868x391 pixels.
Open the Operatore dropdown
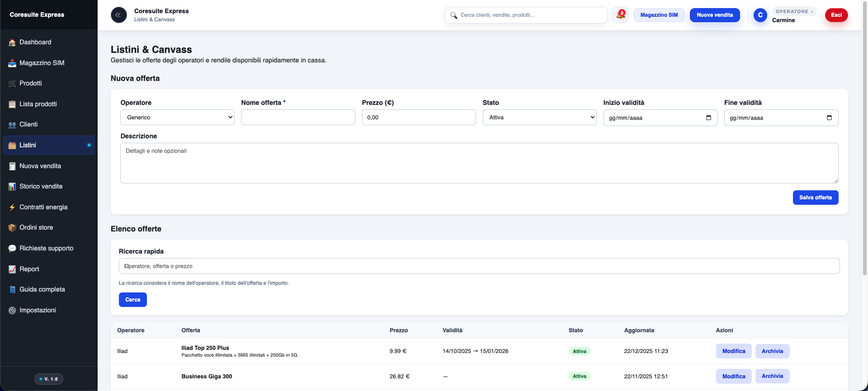pyautogui.click(x=177, y=118)
